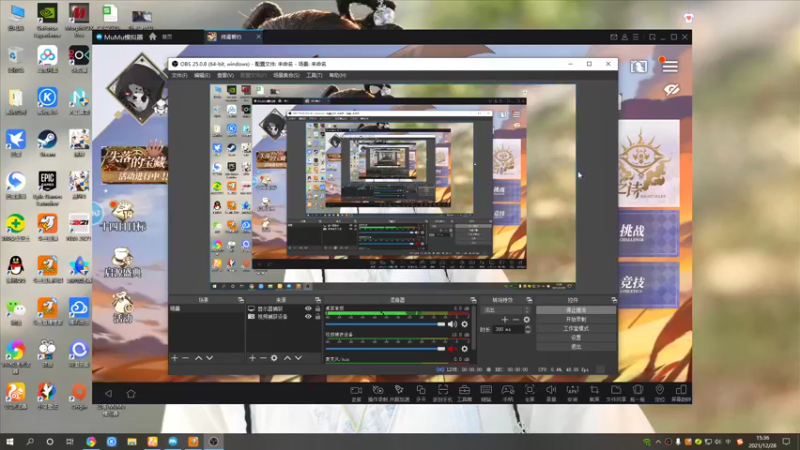
Task: Toggle lock on display capture source
Action: coord(318,309)
